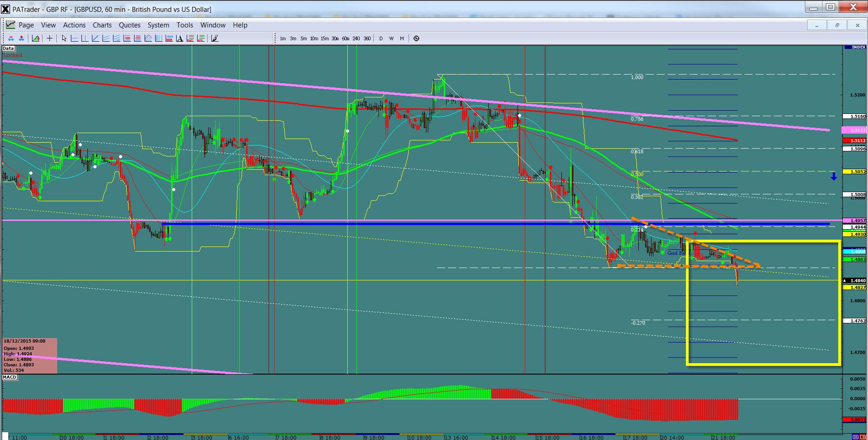
Task: Select the red horizontal levels tool
Action: pos(138,38)
